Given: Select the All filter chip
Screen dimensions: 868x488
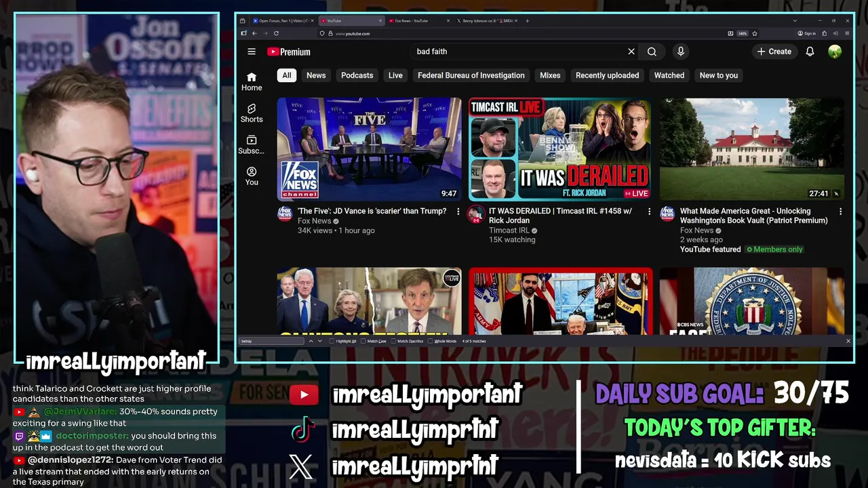Looking at the screenshot, I should (287, 75).
